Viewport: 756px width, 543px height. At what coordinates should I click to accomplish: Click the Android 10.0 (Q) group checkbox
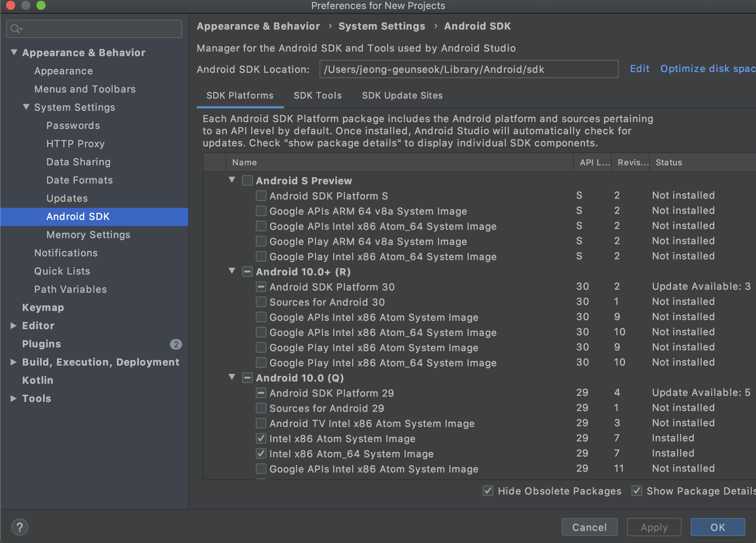click(247, 378)
